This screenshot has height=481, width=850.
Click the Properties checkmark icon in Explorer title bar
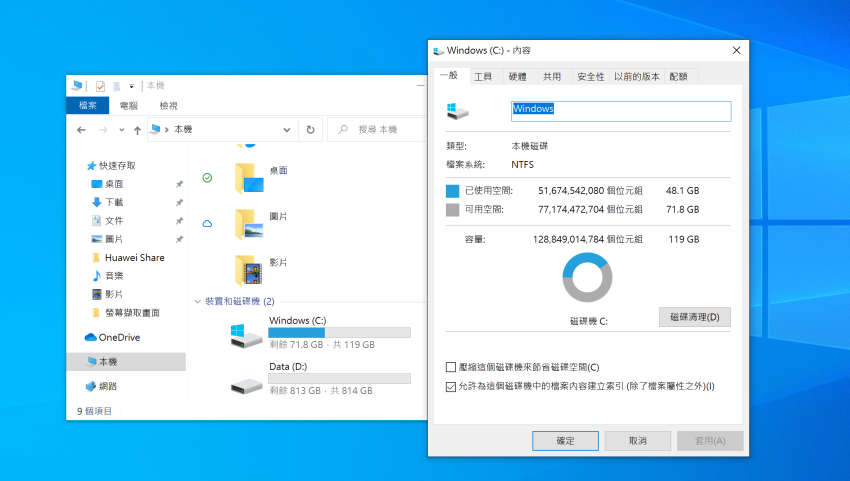click(100, 86)
